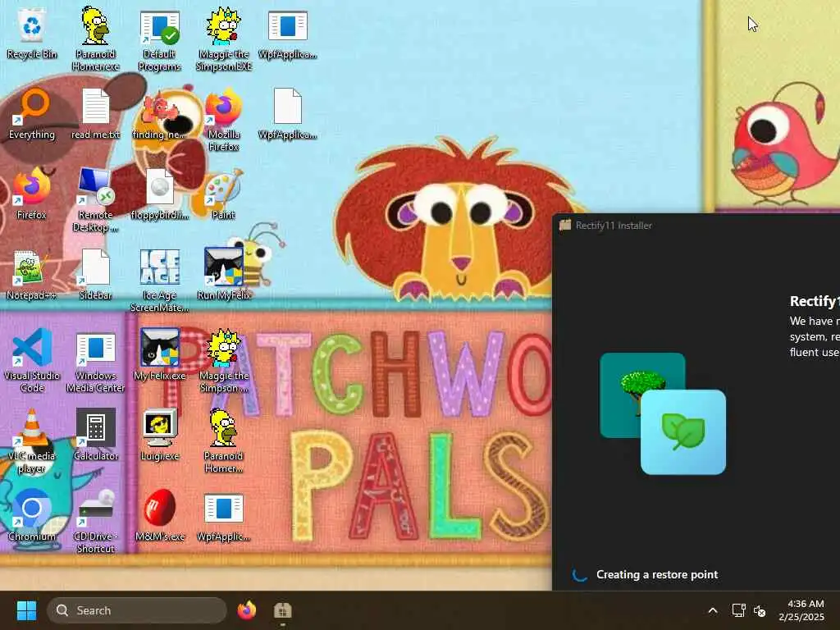Click the taskbar Search box
Viewport: 840px width, 630px height.
pyautogui.click(x=137, y=610)
